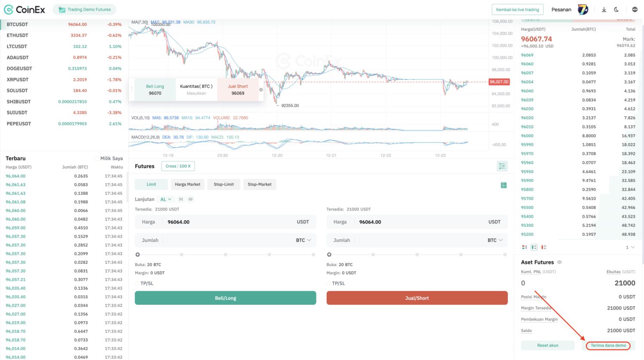Click the Jual/Short button

pyautogui.click(x=417, y=298)
